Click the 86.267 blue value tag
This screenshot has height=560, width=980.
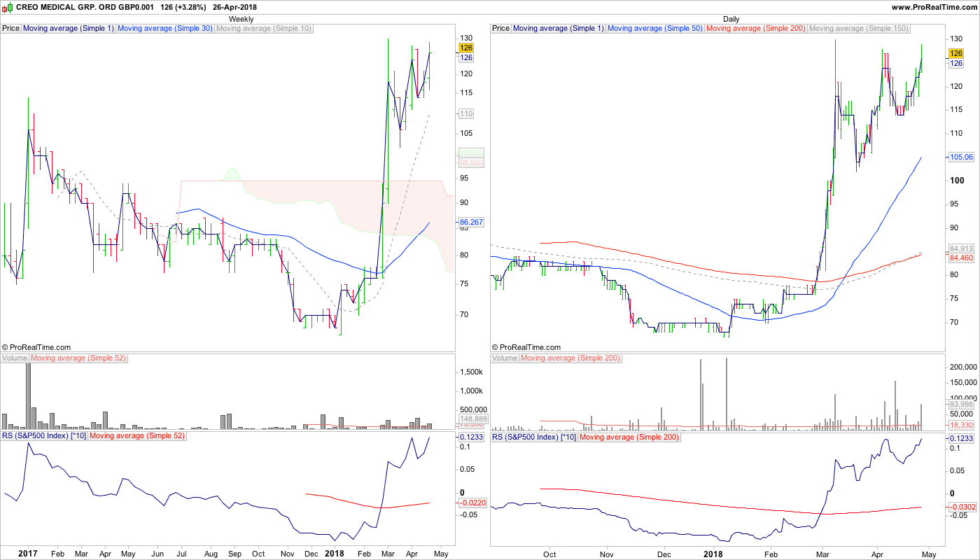471,223
